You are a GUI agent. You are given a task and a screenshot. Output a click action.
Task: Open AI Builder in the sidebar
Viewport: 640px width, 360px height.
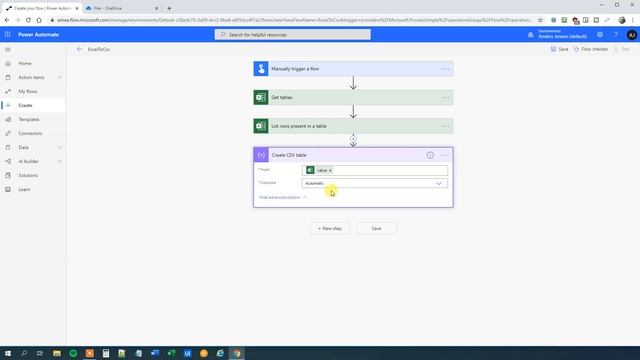(28, 162)
